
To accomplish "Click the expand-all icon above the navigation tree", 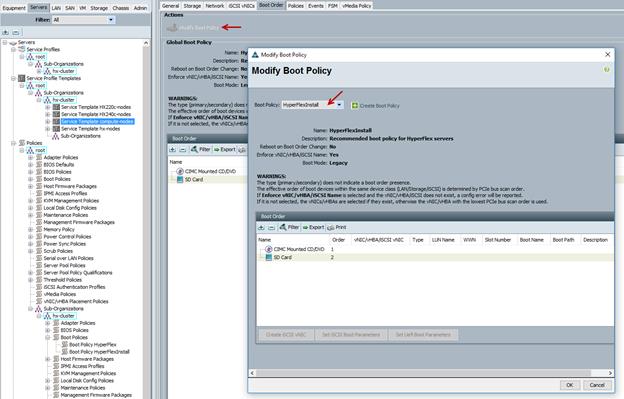I will coord(6,32).
